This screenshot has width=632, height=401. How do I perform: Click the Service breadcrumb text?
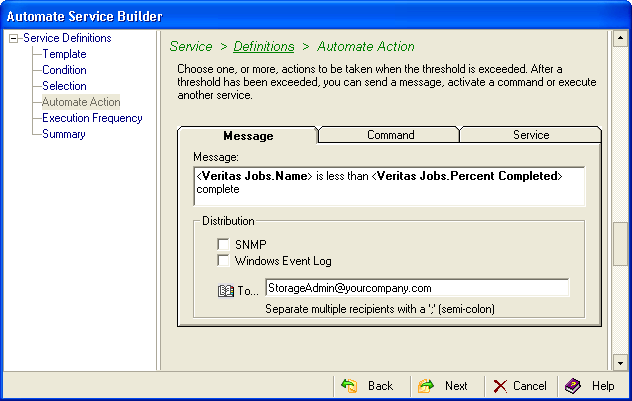191,46
